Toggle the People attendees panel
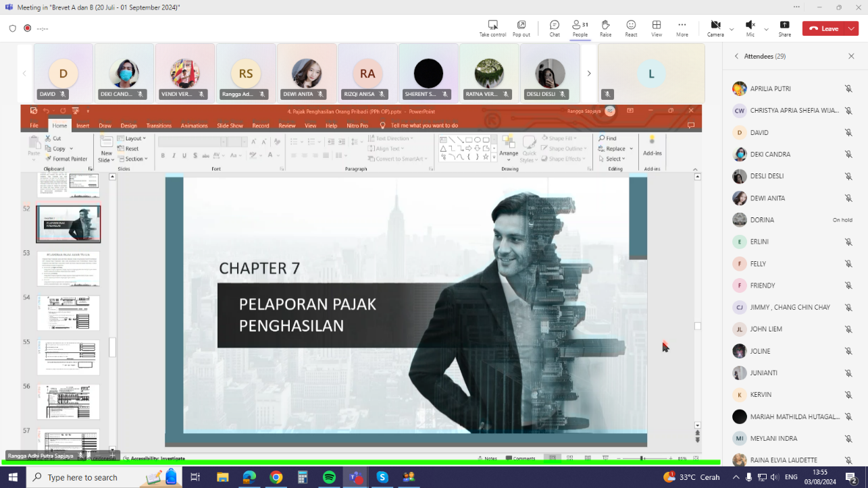This screenshot has height=488, width=868. [x=580, y=28]
